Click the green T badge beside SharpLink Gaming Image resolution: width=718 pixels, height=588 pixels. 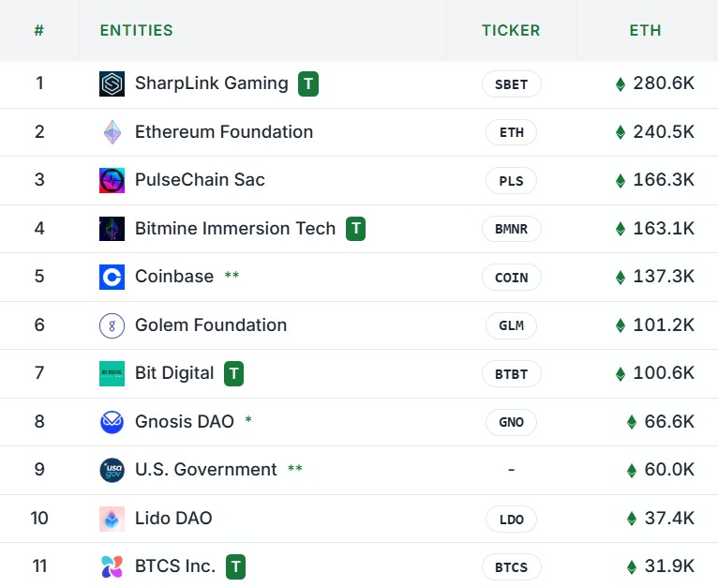click(308, 83)
